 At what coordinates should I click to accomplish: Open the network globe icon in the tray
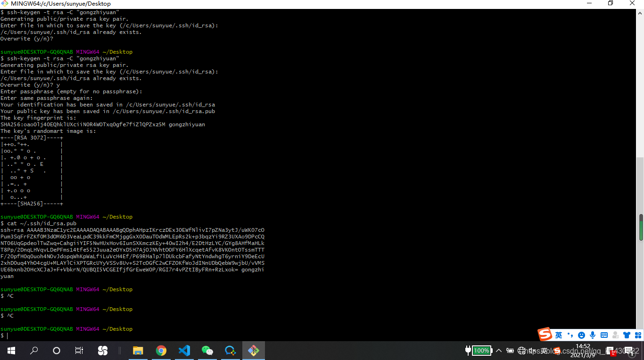click(521, 351)
